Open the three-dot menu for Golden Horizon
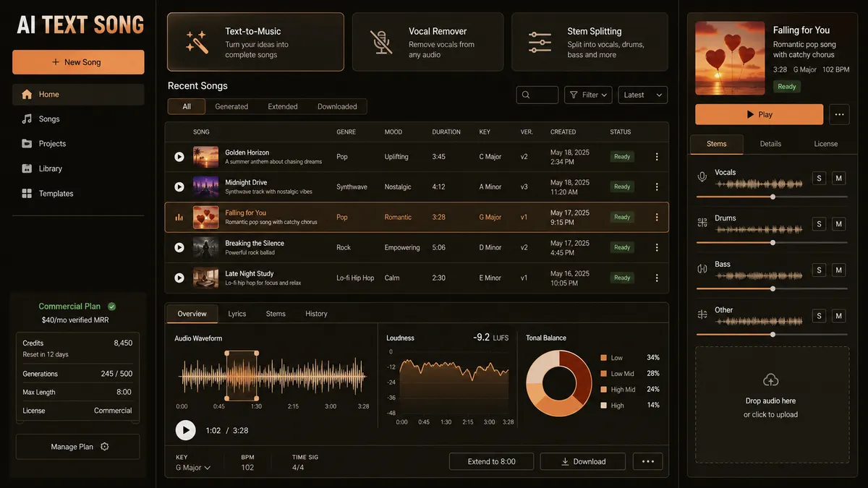This screenshot has height=488, width=868. point(657,157)
